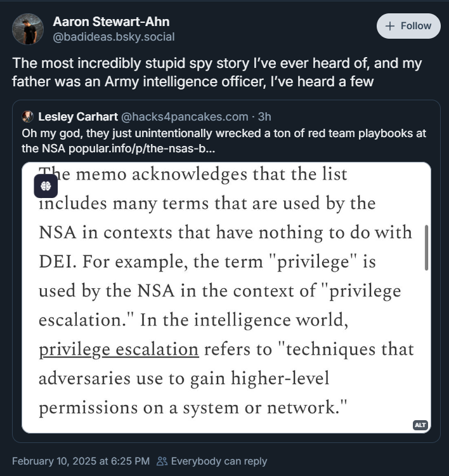Visit the @hacks4pancakes.com handle
This screenshot has height=476, width=449.
tap(184, 116)
